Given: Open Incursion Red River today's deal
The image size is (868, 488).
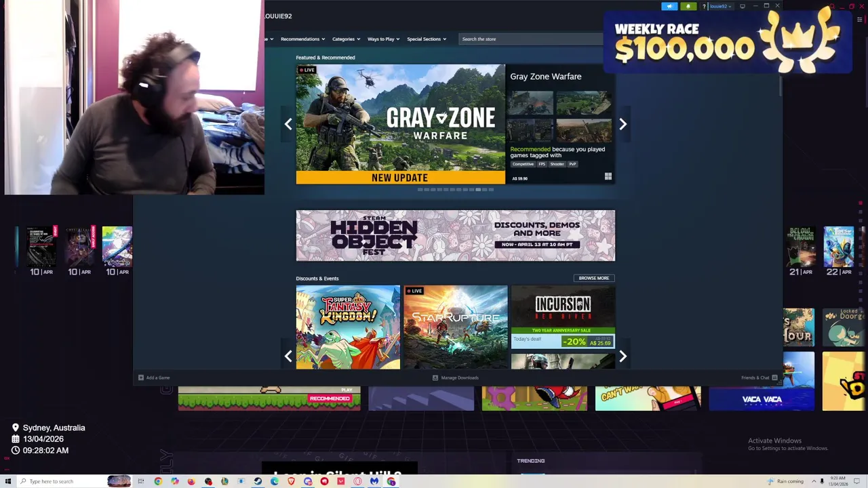Looking at the screenshot, I should tap(563, 317).
